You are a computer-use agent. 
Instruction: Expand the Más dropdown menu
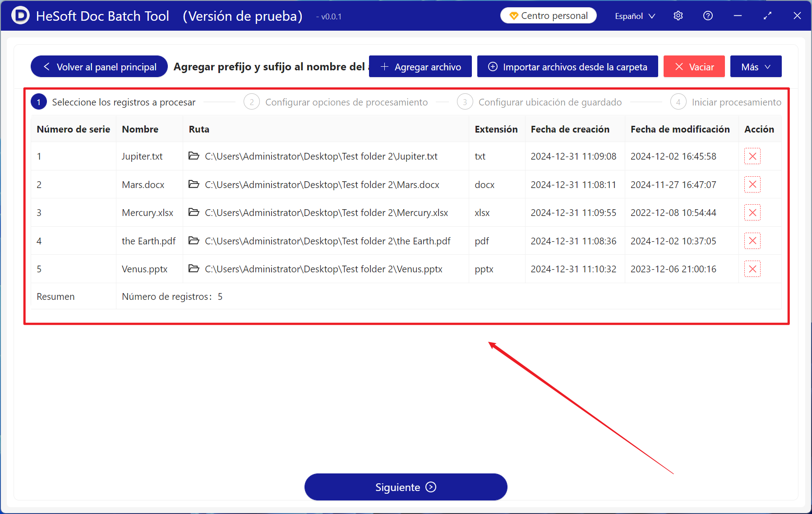click(x=756, y=67)
